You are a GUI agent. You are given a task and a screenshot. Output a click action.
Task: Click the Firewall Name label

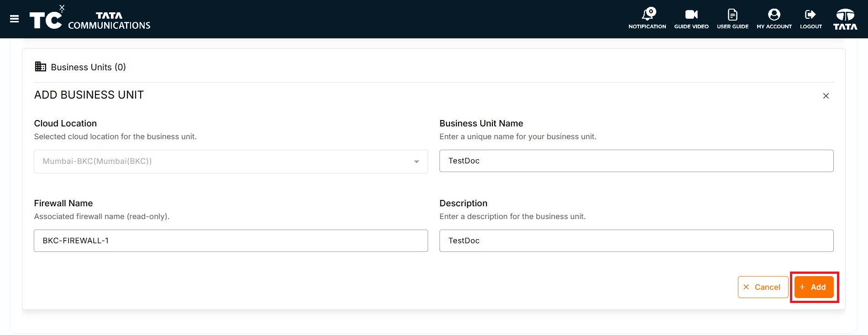[63, 203]
